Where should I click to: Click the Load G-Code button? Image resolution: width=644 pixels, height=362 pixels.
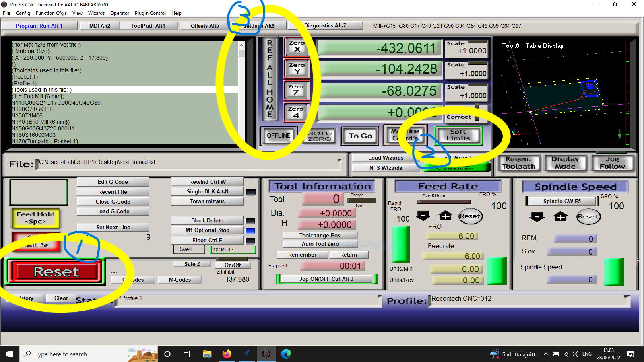[x=113, y=212]
